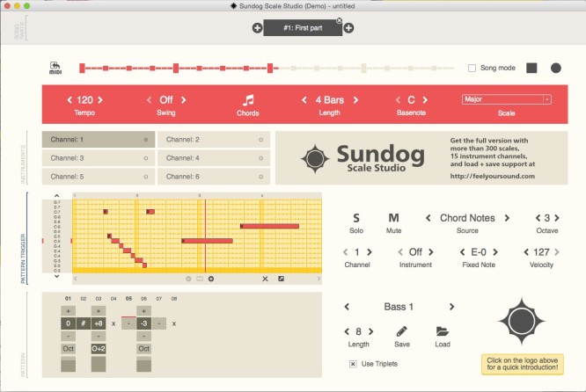Image resolution: width=586 pixels, height=392 pixels.
Task: Click the Sundog Scale Studio banner logo
Action: point(363,158)
